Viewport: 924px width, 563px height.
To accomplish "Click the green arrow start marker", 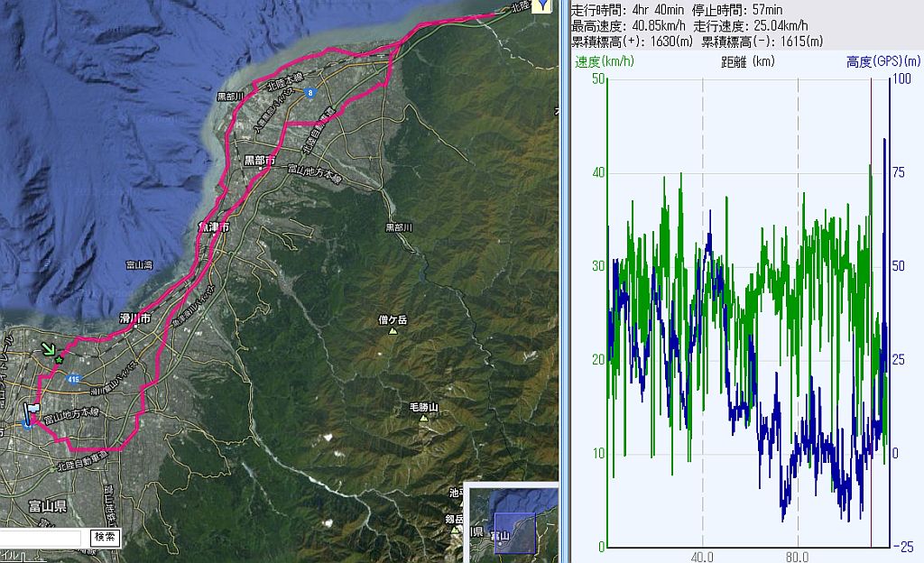I will [x=48, y=349].
